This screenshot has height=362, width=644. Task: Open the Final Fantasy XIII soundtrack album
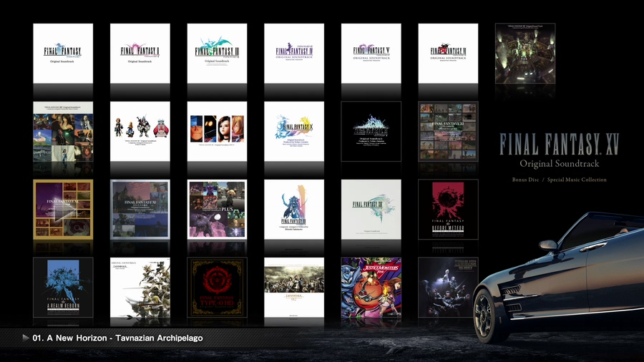(x=371, y=209)
